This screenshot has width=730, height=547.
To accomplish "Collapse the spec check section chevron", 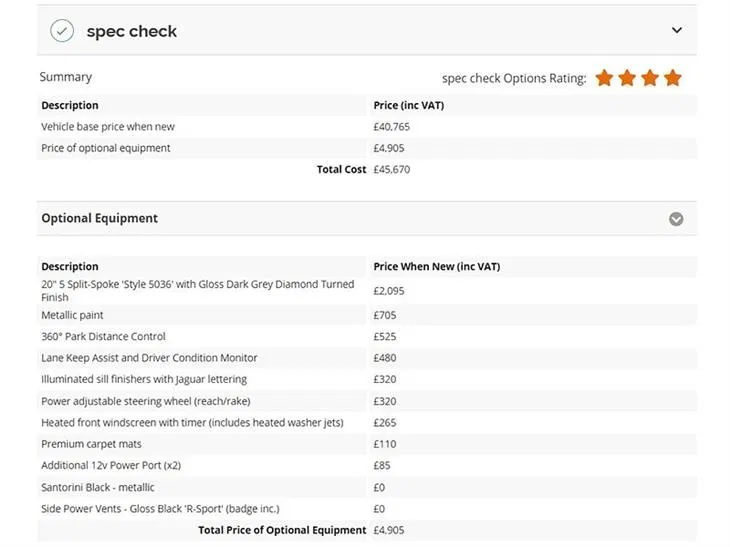I will (676, 30).
